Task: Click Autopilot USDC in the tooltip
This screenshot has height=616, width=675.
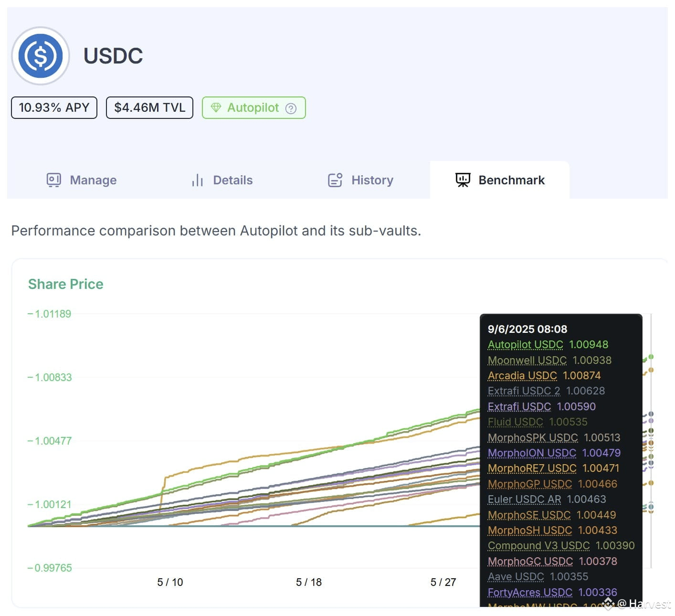Action: pos(525,345)
